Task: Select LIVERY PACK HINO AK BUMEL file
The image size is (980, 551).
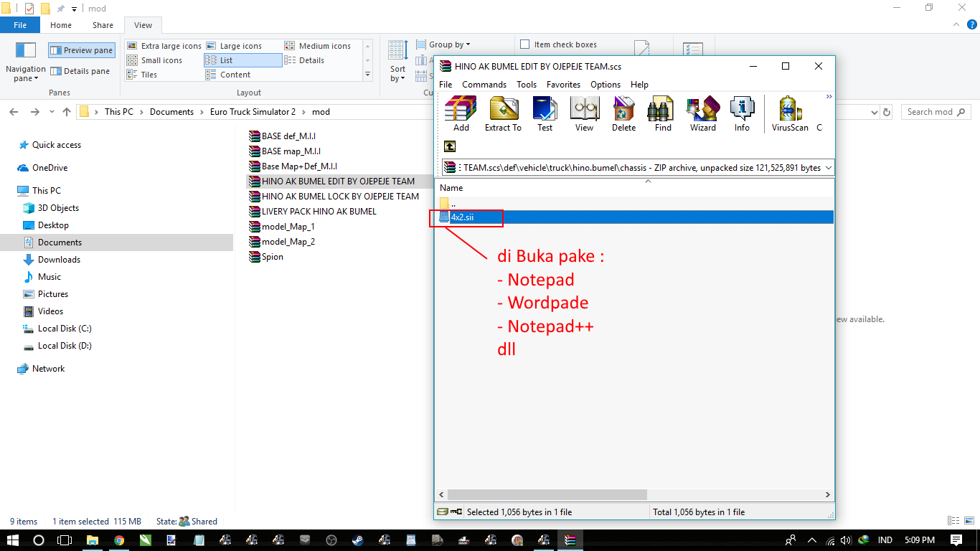Action: [x=312, y=212]
